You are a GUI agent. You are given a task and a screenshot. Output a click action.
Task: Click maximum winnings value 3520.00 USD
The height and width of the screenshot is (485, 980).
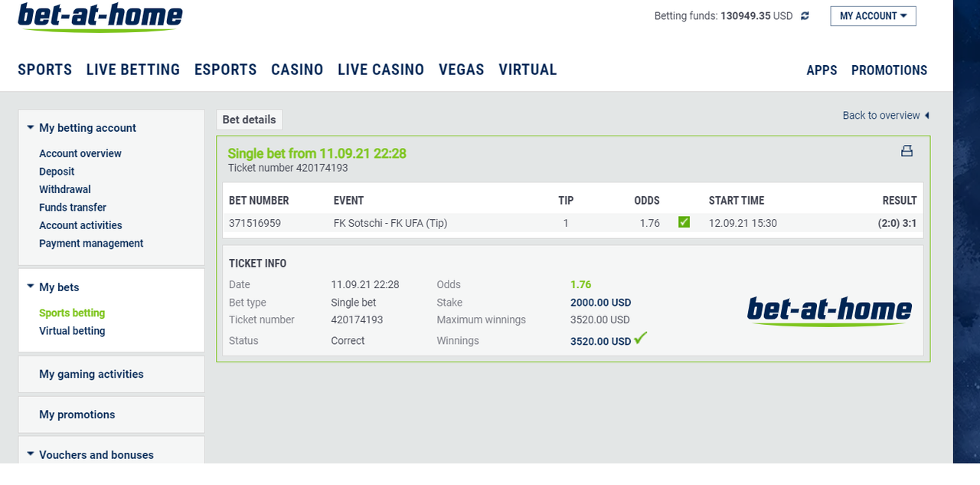click(x=600, y=320)
